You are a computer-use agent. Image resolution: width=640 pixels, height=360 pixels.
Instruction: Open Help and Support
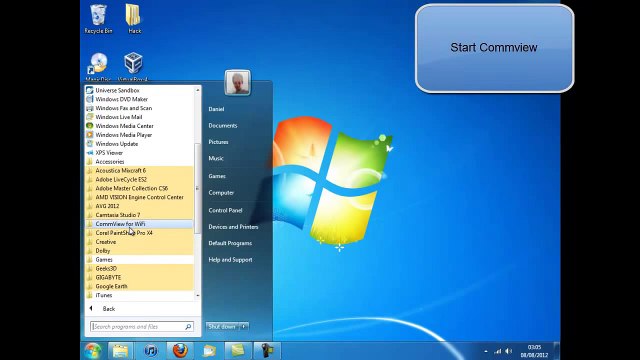click(x=231, y=260)
